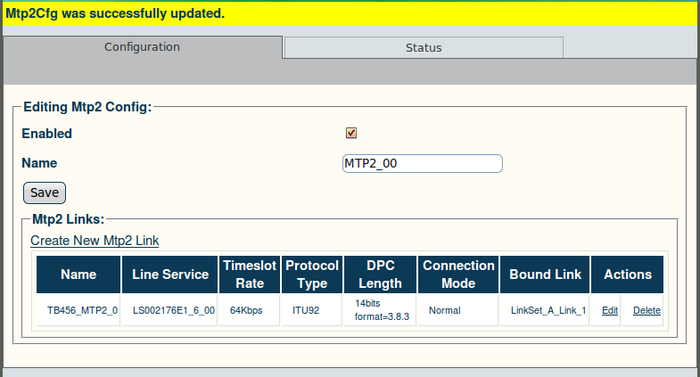This screenshot has width=700, height=377.
Task: Click the LS002176E1_6_00 line service cell
Action: pos(170,310)
